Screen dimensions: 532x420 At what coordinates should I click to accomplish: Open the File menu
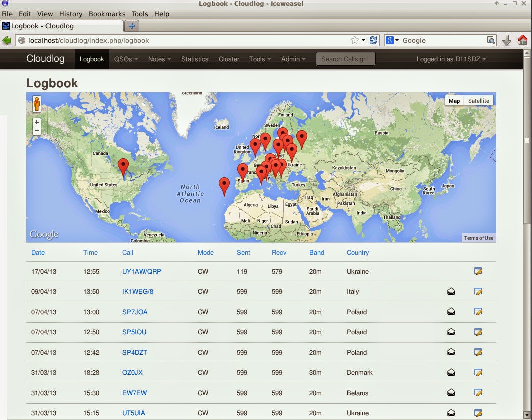tap(7, 14)
